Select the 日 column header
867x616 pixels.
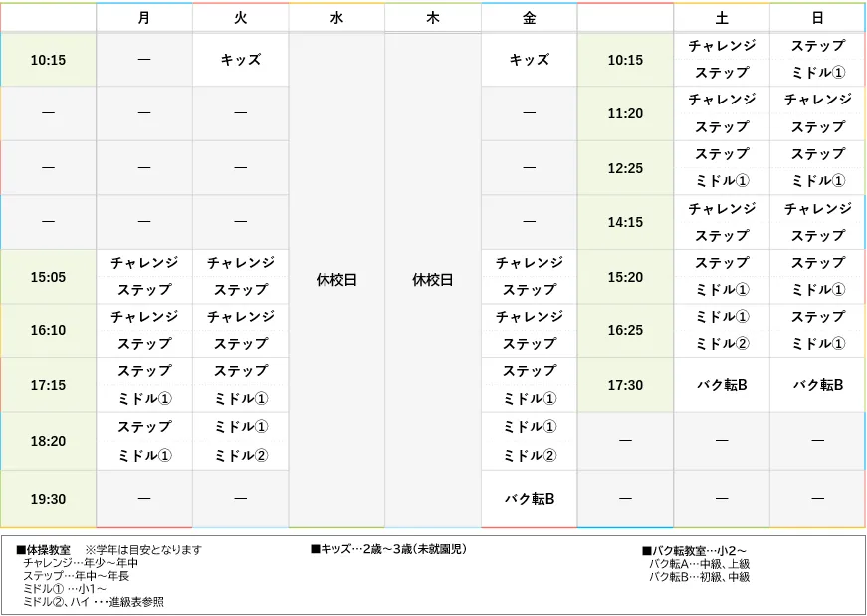(816, 17)
